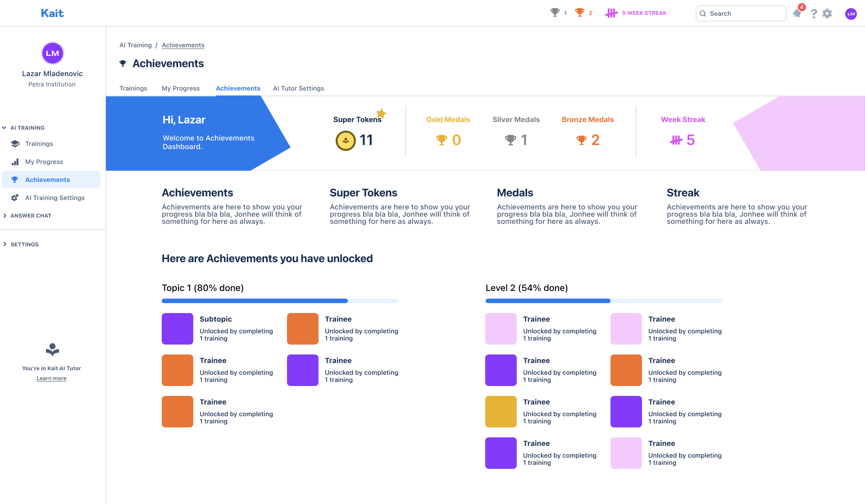
Task: Click the silver trophy icon in header
Action: coord(555,13)
